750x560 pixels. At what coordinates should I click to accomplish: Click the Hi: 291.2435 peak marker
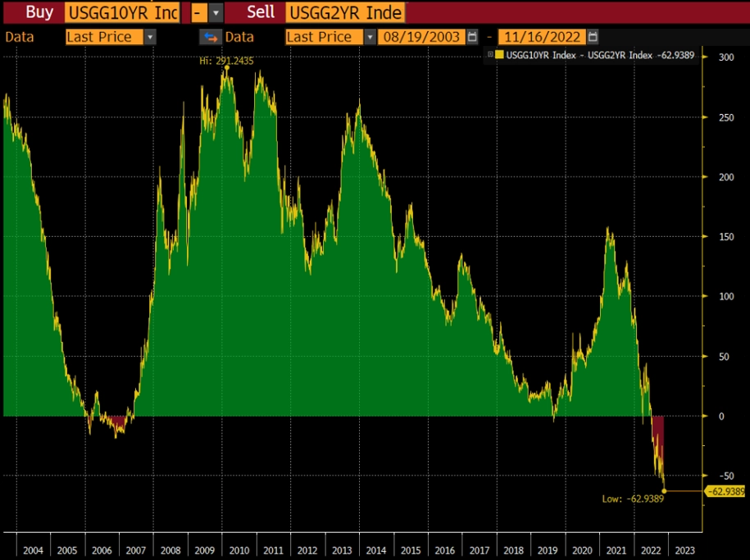click(x=227, y=68)
